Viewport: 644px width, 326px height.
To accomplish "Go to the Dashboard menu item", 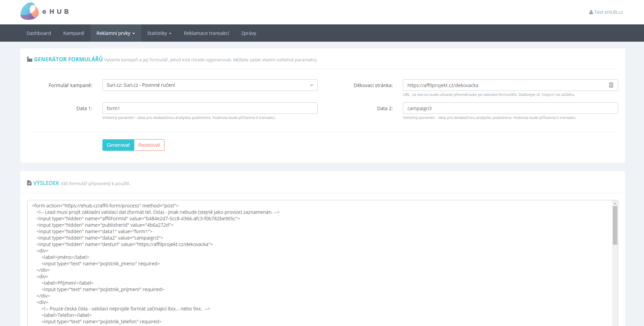I will point(39,33).
